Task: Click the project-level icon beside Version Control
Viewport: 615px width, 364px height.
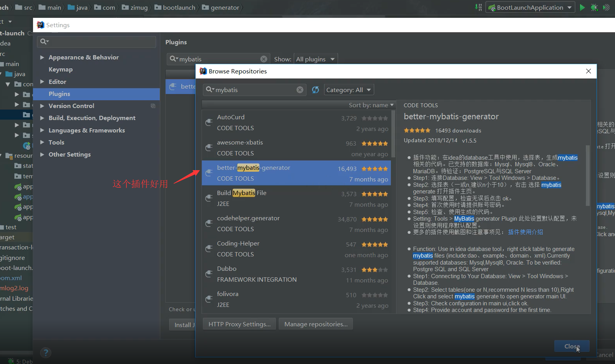Action: click(153, 106)
